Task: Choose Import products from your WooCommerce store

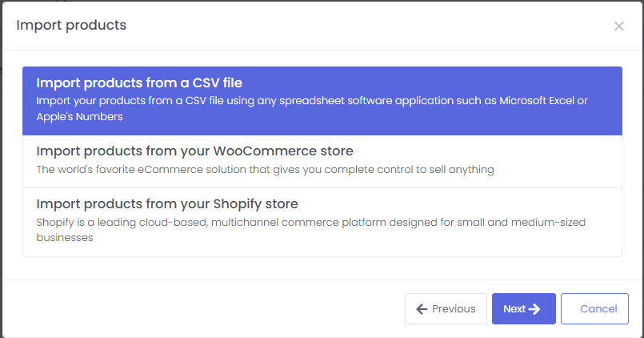Action: 322,162
